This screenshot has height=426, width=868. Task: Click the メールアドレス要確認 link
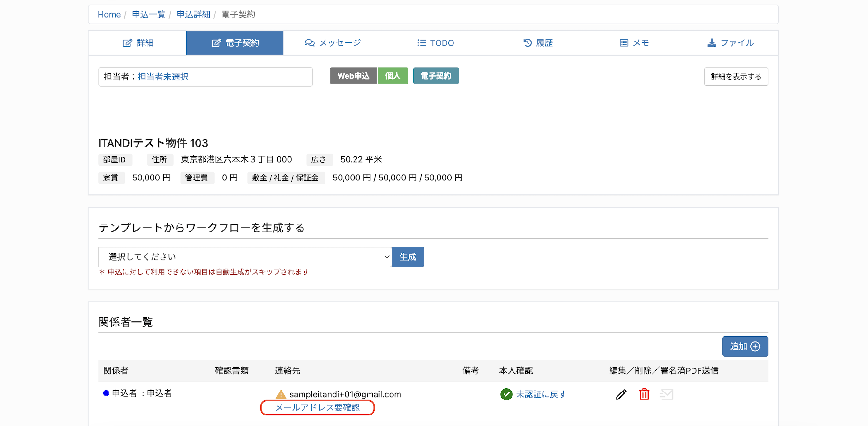(x=318, y=407)
